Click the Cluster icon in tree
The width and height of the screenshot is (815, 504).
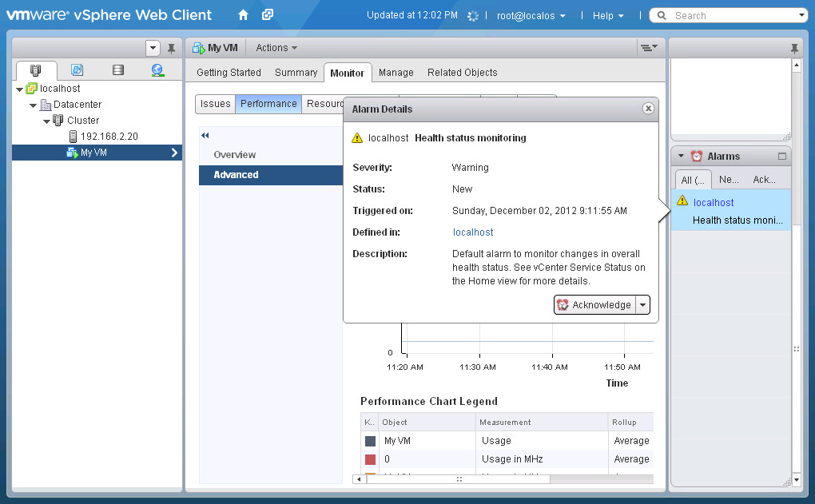tap(58, 120)
